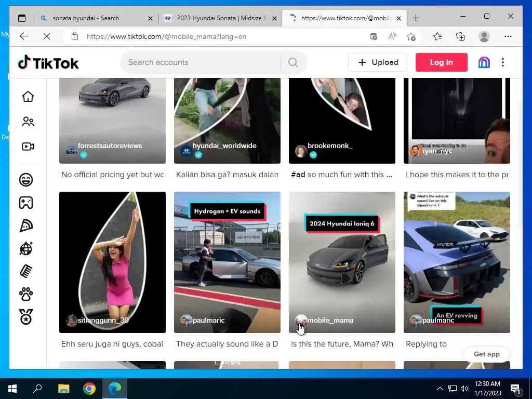
Task: Open a new browser tab
Action: pos(416,18)
